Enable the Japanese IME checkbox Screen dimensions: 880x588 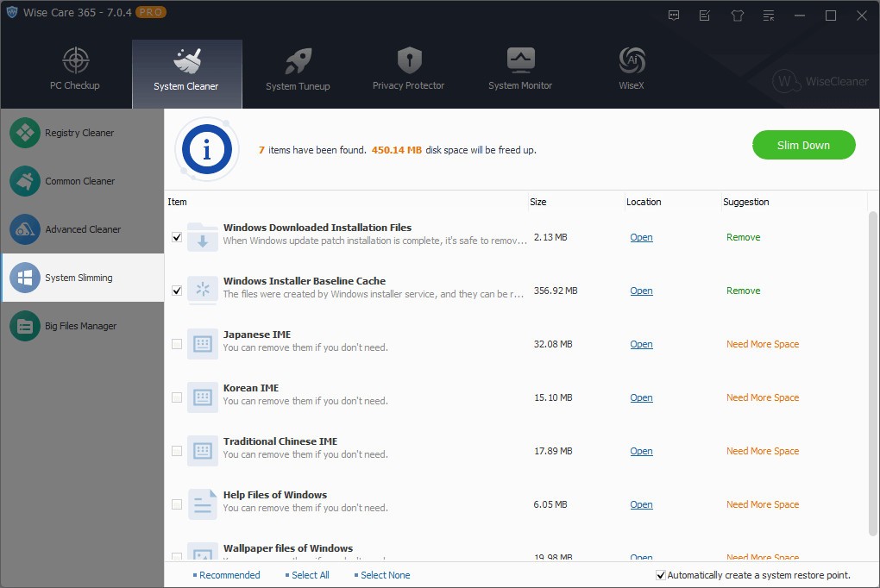point(177,344)
